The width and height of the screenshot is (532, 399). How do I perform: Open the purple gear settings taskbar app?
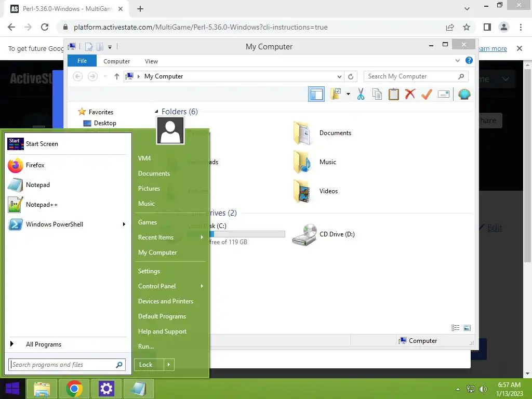coord(106,389)
